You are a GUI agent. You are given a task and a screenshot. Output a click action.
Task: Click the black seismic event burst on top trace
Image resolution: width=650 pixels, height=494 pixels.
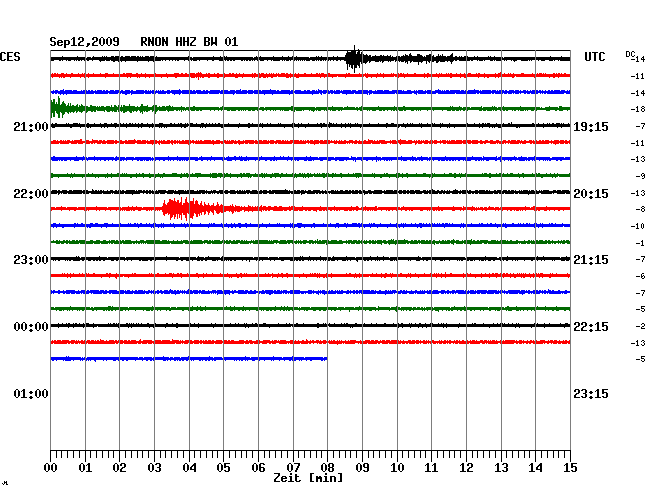point(354,59)
